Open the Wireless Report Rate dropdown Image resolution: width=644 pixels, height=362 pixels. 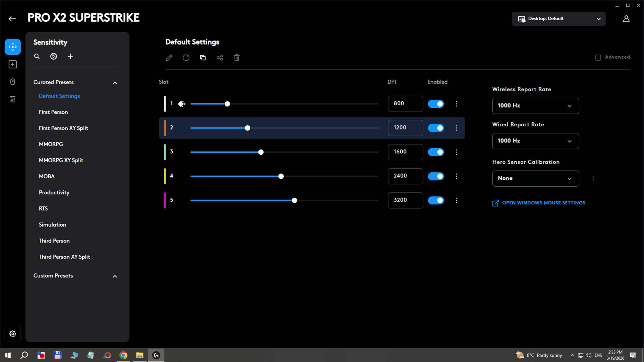535,106
